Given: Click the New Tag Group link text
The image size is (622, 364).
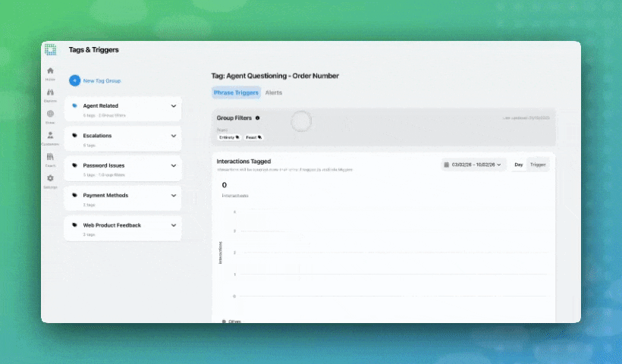Looking at the screenshot, I should (102, 80).
